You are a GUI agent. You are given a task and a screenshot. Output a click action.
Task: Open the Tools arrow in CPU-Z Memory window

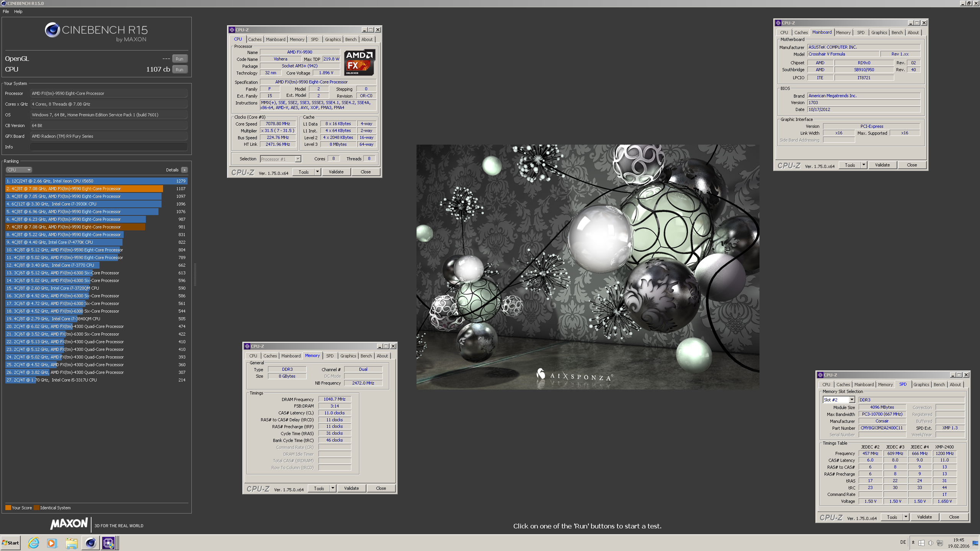(333, 488)
